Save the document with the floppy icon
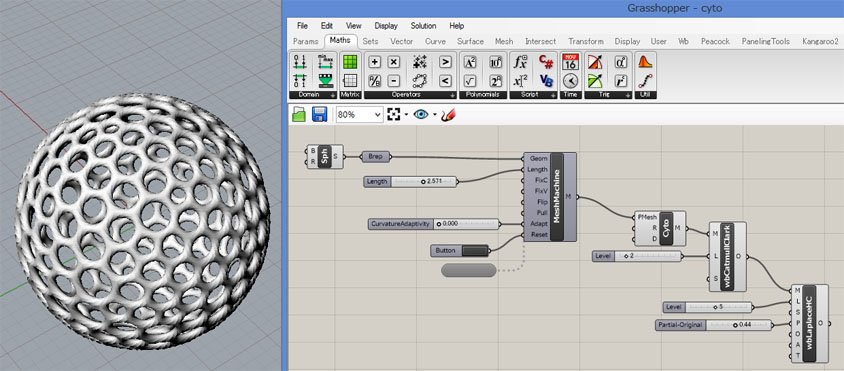Screen dimensions: 844x371 click(320, 114)
